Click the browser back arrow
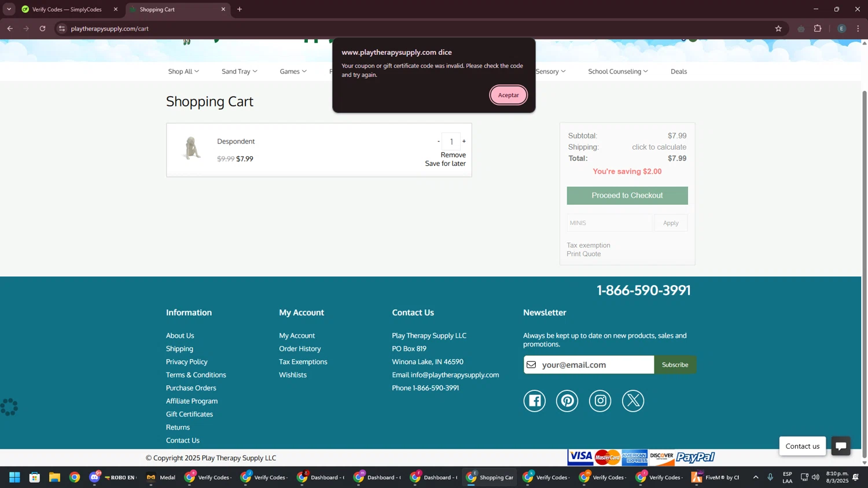 tap(10, 28)
